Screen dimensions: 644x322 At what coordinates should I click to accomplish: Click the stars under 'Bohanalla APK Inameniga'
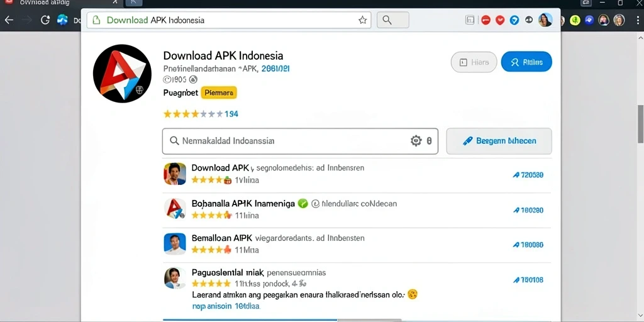coord(212,215)
